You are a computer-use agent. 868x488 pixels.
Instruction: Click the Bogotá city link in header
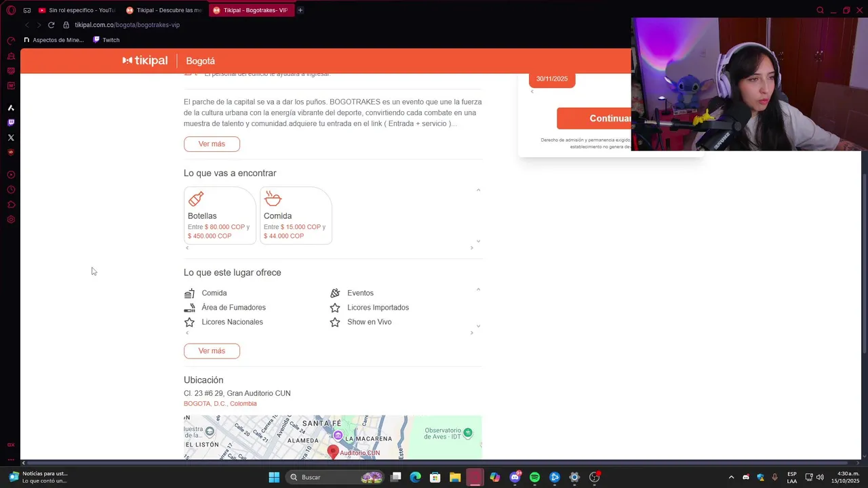(200, 61)
